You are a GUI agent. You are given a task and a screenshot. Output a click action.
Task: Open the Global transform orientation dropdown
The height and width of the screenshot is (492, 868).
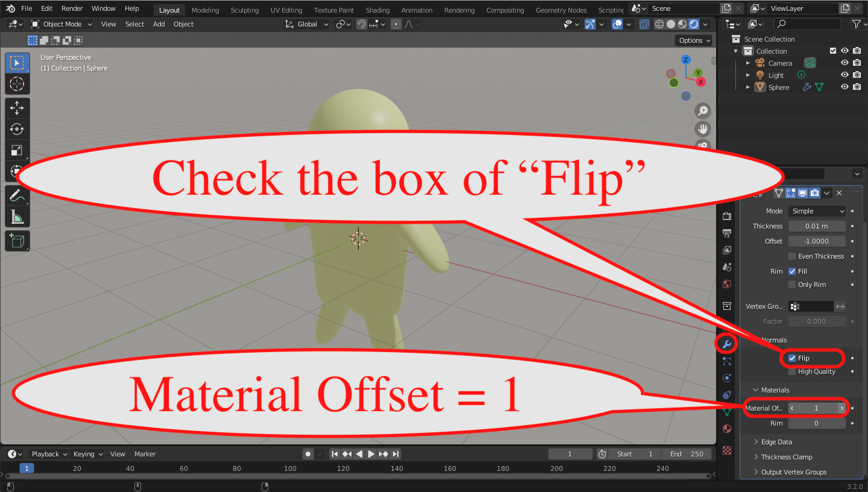pyautogui.click(x=306, y=24)
